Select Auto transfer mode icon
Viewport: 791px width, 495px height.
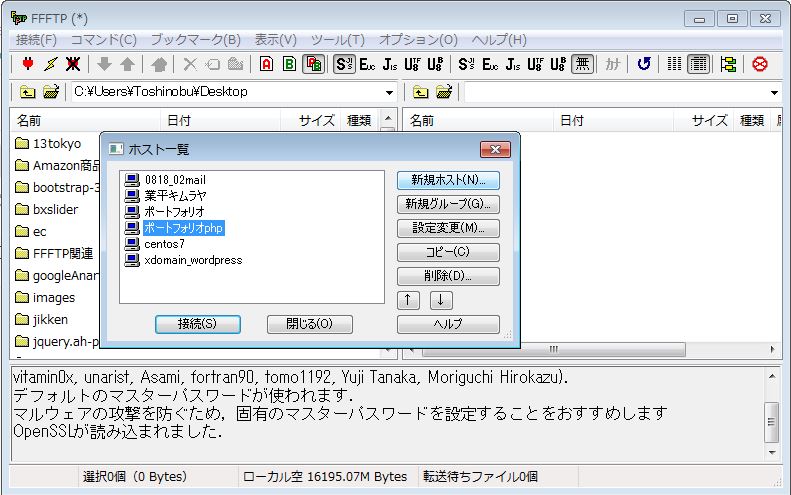click(313, 64)
